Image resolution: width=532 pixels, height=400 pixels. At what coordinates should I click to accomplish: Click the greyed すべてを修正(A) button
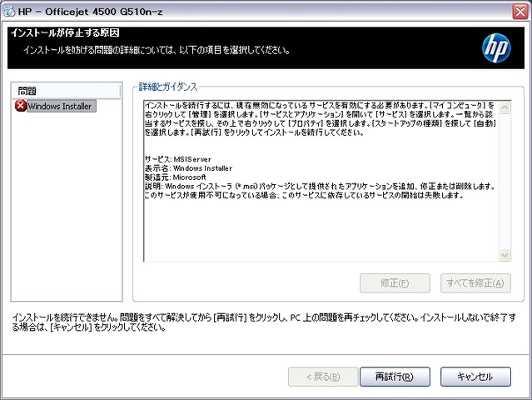pyautogui.click(x=475, y=283)
